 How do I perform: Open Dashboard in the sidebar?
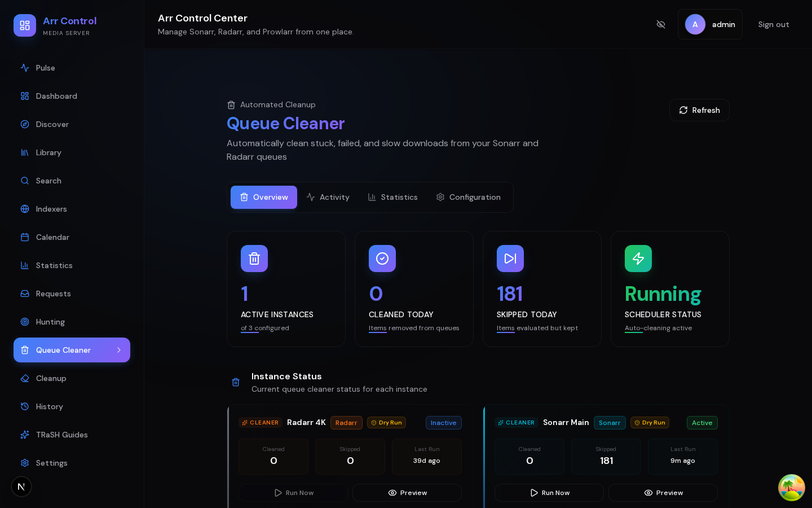(x=72, y=96)
